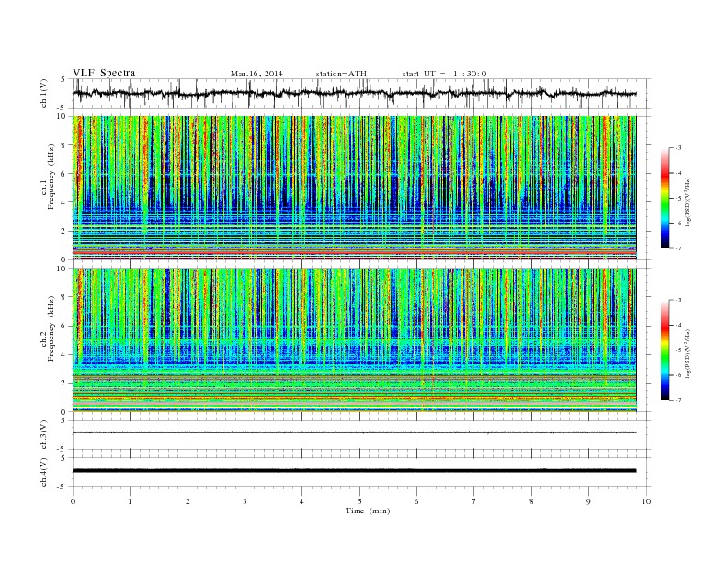
Task: Click the ch.1 voltage waveform trace
Action: (x=354, y=93)
